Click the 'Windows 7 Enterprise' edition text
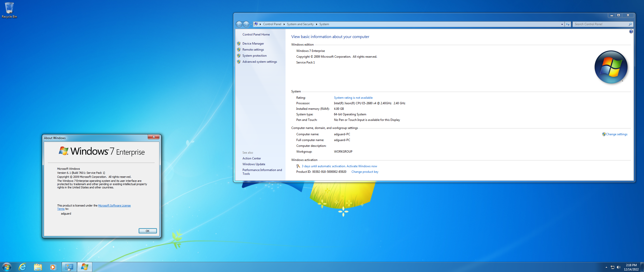The width and height of the screenshot is (644, 272). pos(310,51)
